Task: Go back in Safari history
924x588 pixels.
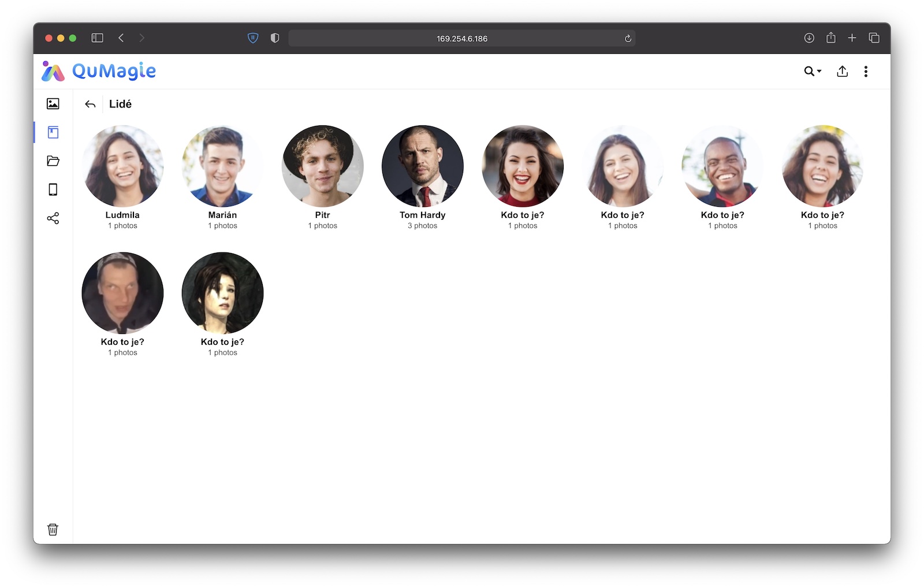Action: click(x=121, y=38)
